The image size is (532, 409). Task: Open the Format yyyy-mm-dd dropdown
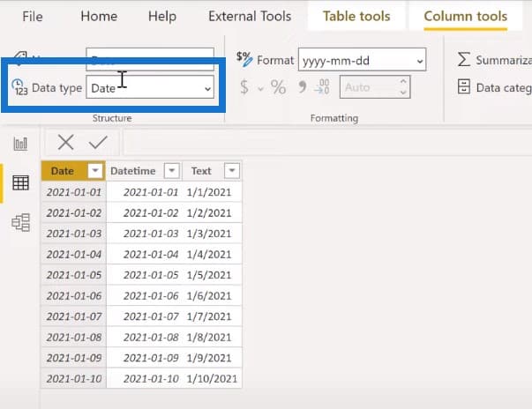pos(362,60)
